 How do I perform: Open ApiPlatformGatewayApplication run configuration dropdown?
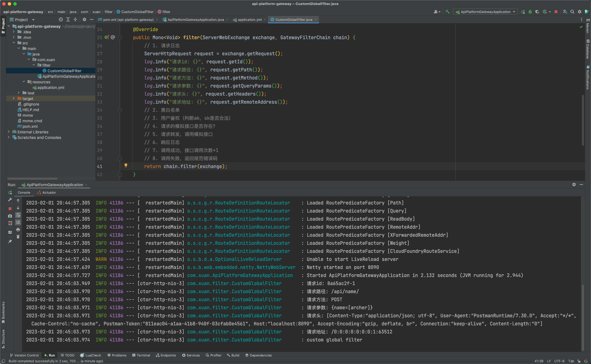tap(485, 12)
